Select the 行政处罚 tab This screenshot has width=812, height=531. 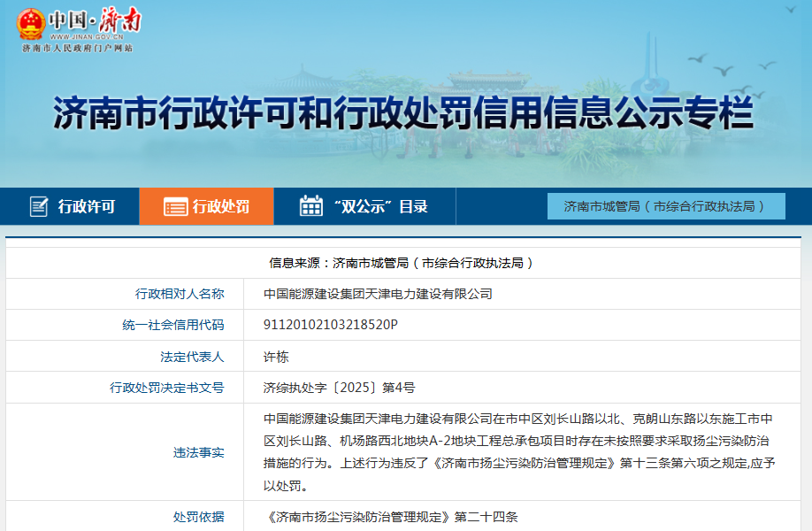pos(207,206)
